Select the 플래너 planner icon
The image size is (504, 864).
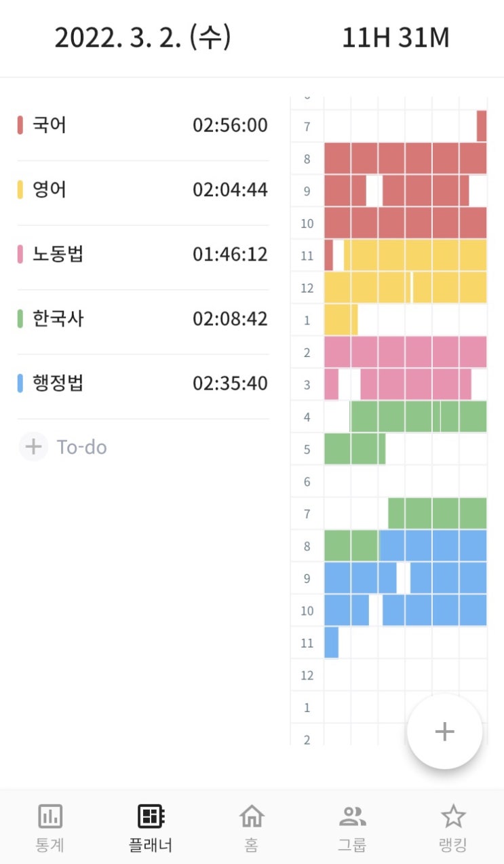tap(151, 816)
